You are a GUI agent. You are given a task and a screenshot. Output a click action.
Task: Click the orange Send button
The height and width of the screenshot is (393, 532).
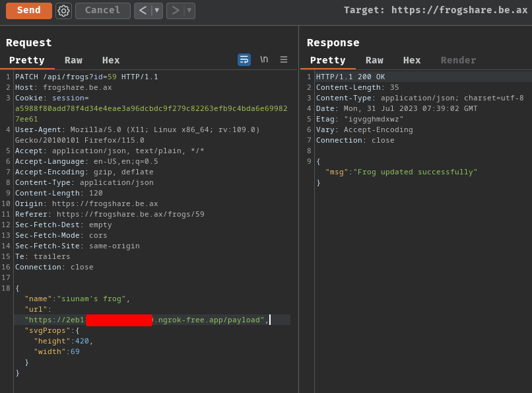point(29,11)
